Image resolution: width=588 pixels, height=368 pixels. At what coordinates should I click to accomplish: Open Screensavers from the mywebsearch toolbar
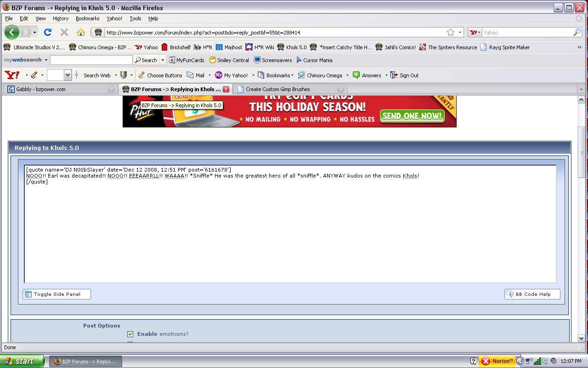[x=273, y=60]
